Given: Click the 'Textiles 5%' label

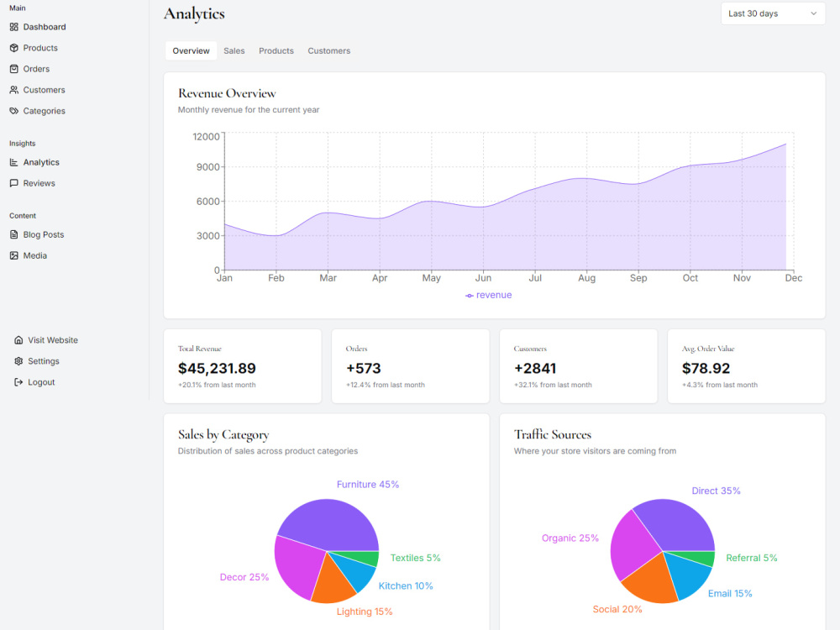Looking at the screenshot, I should click(x=415, y=558).
